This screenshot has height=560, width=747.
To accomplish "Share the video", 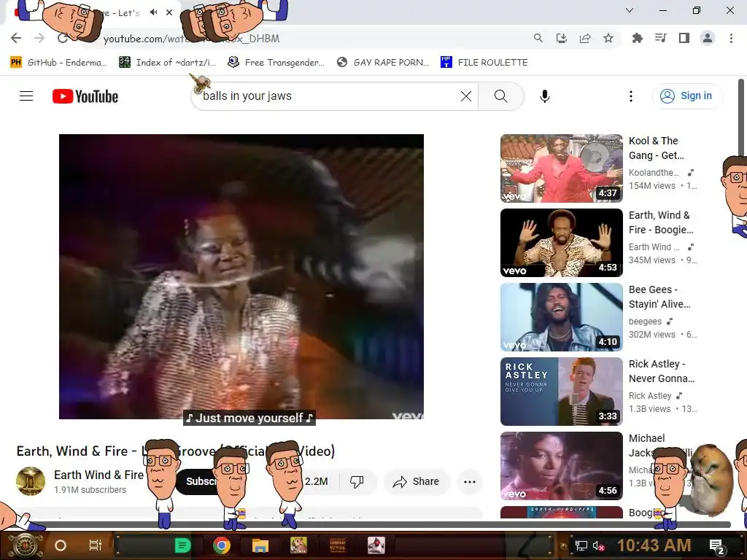I will point(416,481).
